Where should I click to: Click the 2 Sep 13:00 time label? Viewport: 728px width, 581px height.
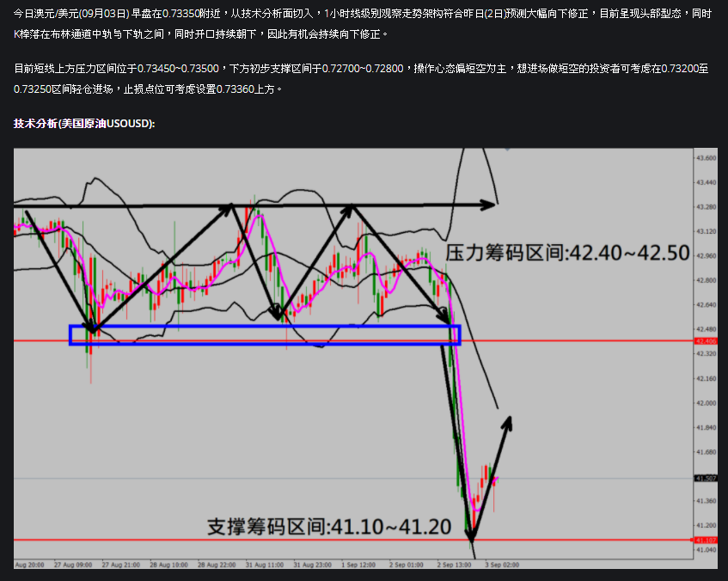454,566
